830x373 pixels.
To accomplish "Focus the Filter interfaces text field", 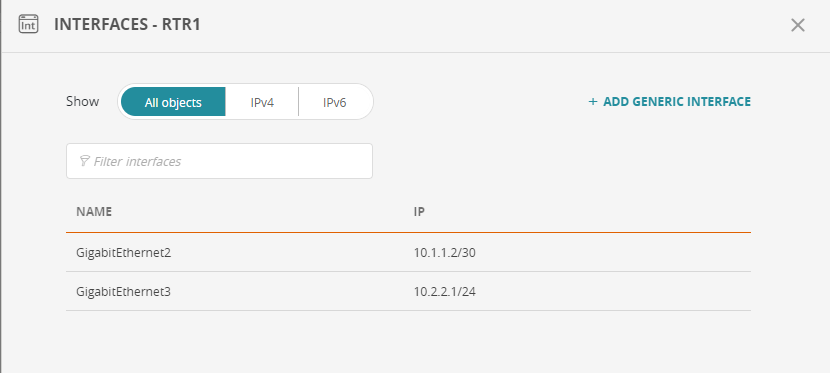I will (219, 161).
